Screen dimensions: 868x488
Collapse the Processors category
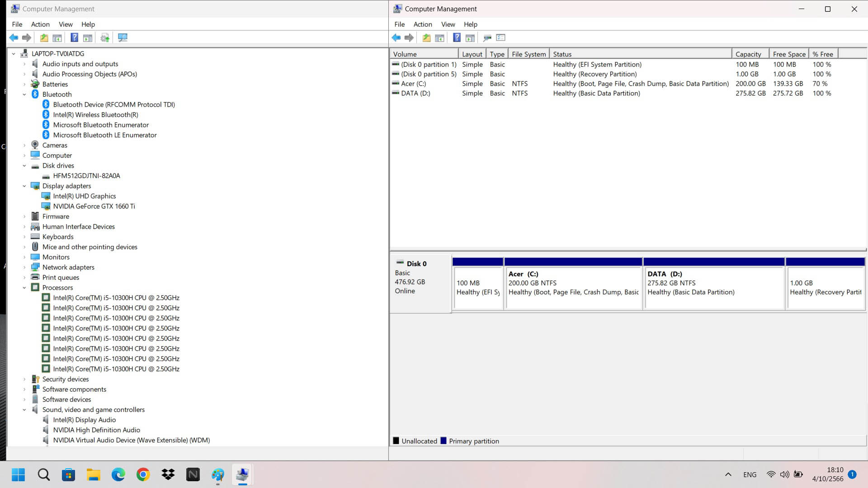pyautogui.click(x=24, y=288)
